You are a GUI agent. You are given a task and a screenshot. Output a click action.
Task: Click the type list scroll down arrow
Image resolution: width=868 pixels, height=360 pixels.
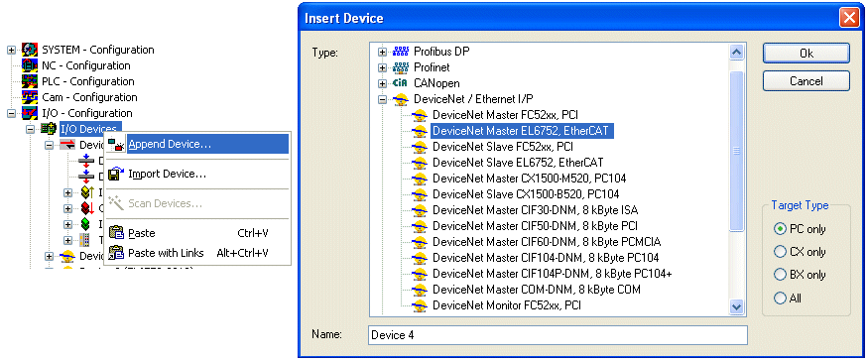[x=736, y=306]
